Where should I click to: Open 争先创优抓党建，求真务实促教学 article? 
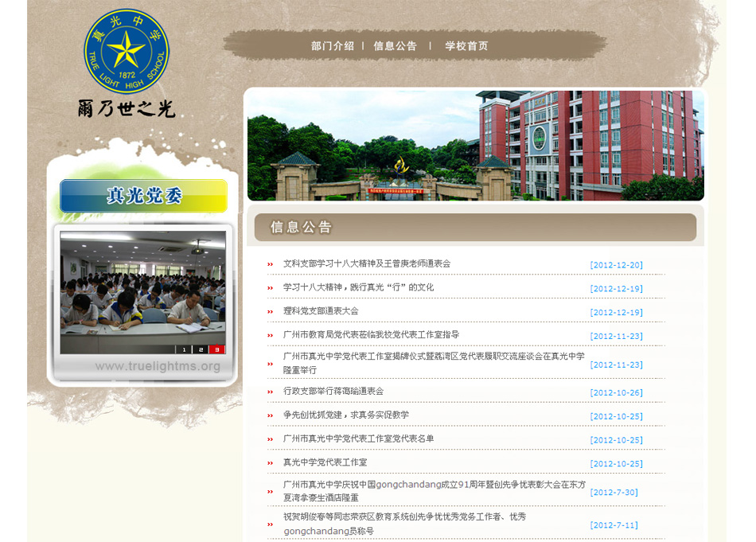coord(345,415)
